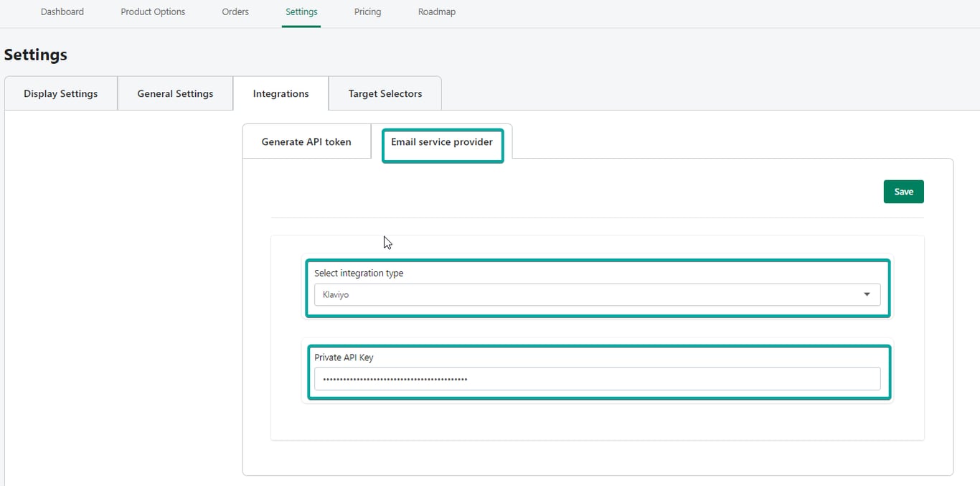This screenshot has height=486, width=980.
Task: Select the Integrations tab
Action: [x=281, y=94]
